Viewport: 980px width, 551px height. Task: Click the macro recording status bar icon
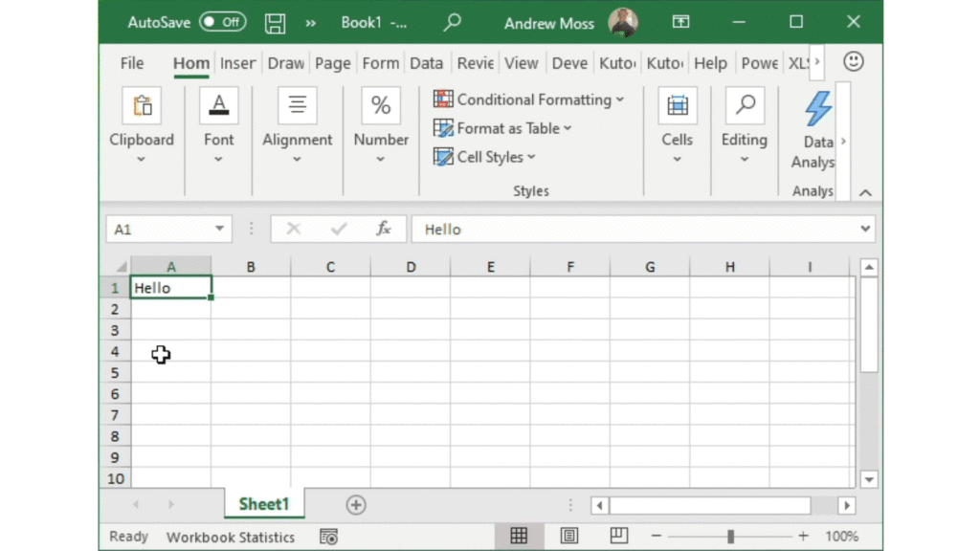(328, 537)
